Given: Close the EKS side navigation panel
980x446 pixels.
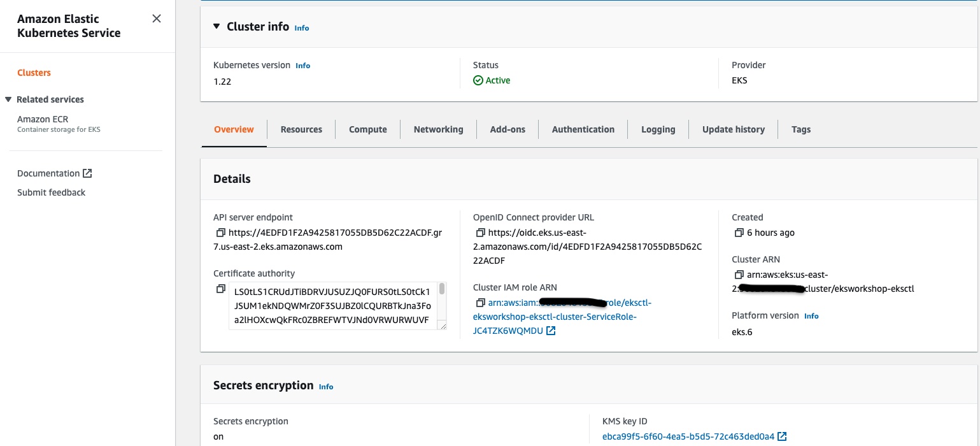Looking at the screenshot, I should pyautogui.click(x=157, y=19).
